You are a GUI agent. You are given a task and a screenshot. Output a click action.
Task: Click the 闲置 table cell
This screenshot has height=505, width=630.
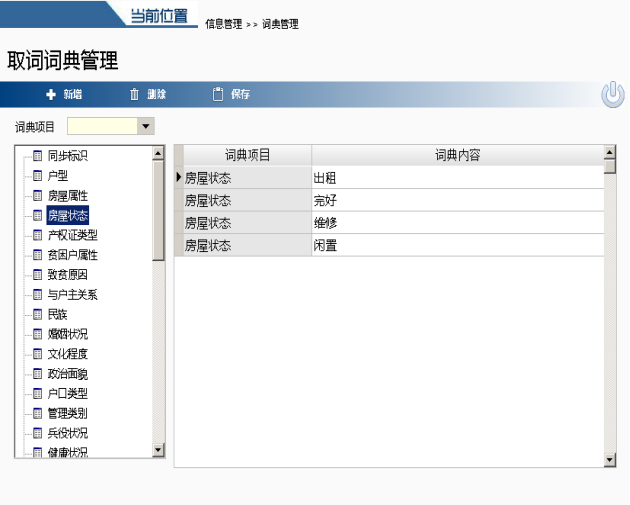click(458, 245)
